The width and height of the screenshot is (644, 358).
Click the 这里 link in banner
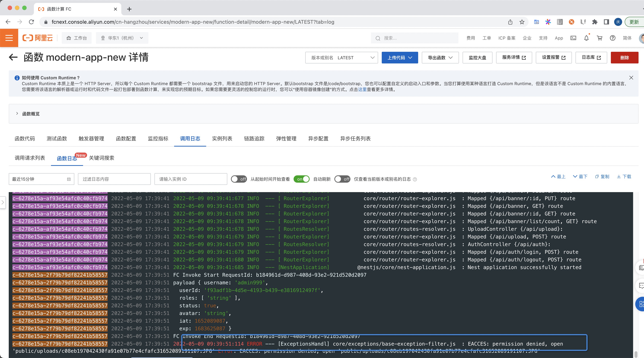click(x=362, y=89)
